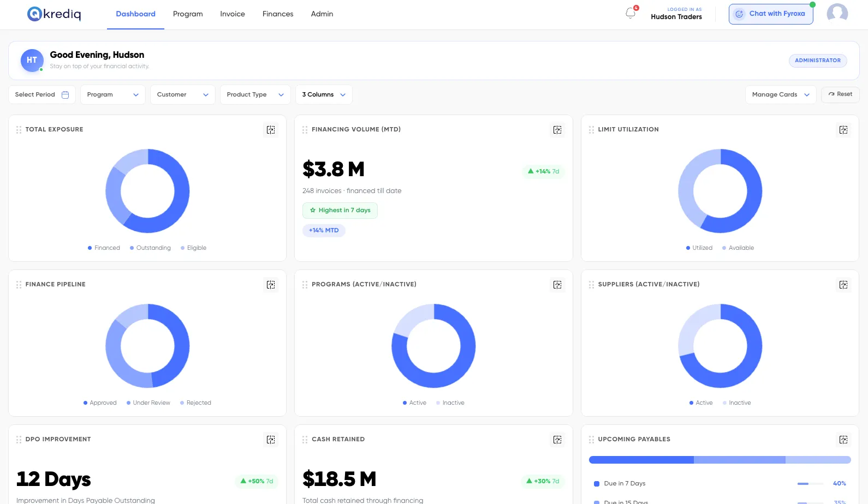Image resolution: width=868 pixels, height=504 pixels.
Task: Click the Hudson Traders account label
Action: [676, 17]
